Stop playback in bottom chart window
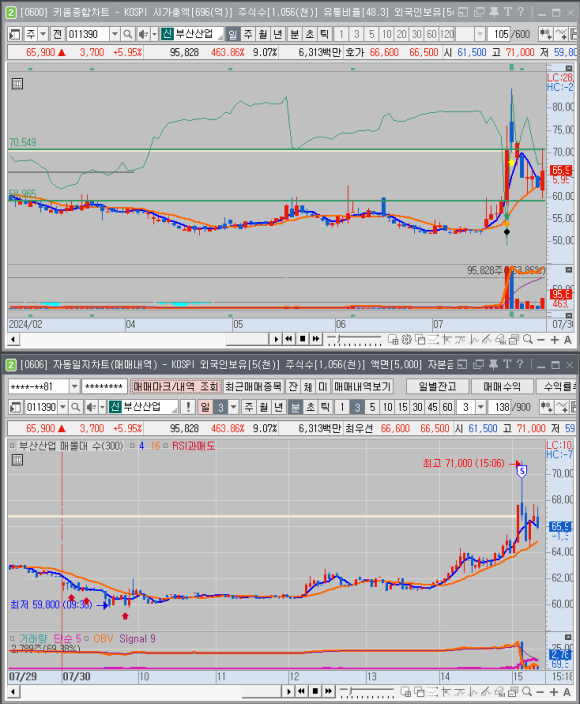 [315, 691]
